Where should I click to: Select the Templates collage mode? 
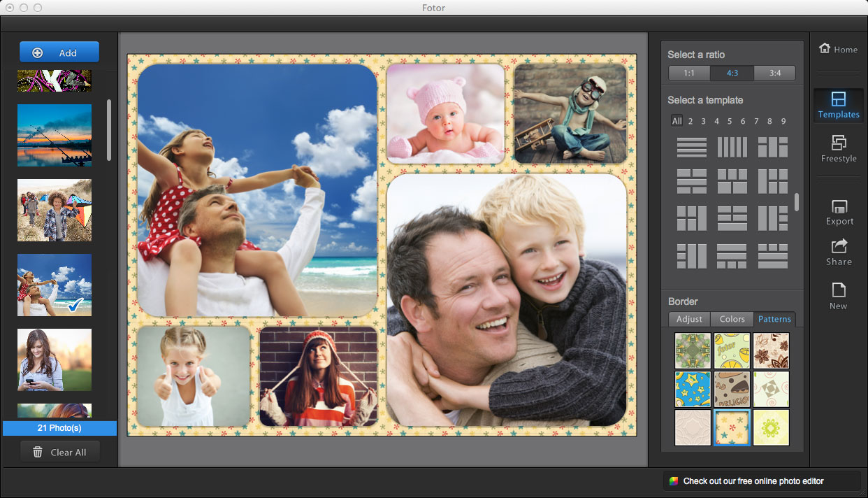pyautogui.click(x=839, y=106)
